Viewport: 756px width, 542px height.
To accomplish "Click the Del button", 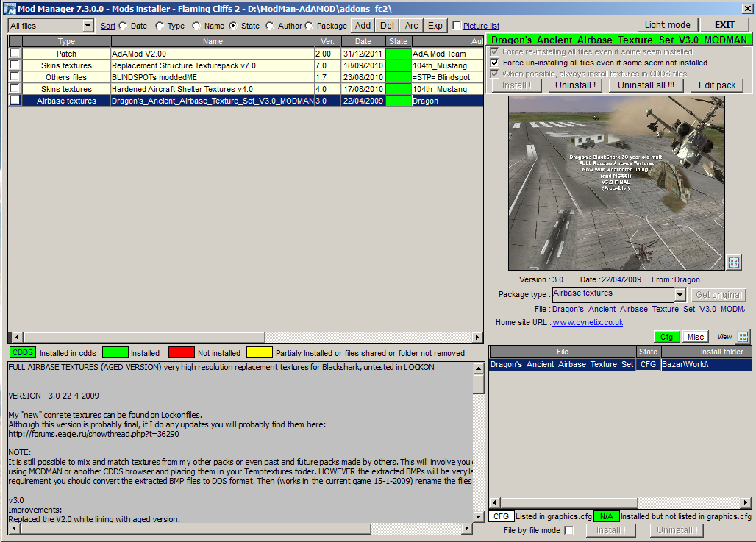I will coord(387,26).
